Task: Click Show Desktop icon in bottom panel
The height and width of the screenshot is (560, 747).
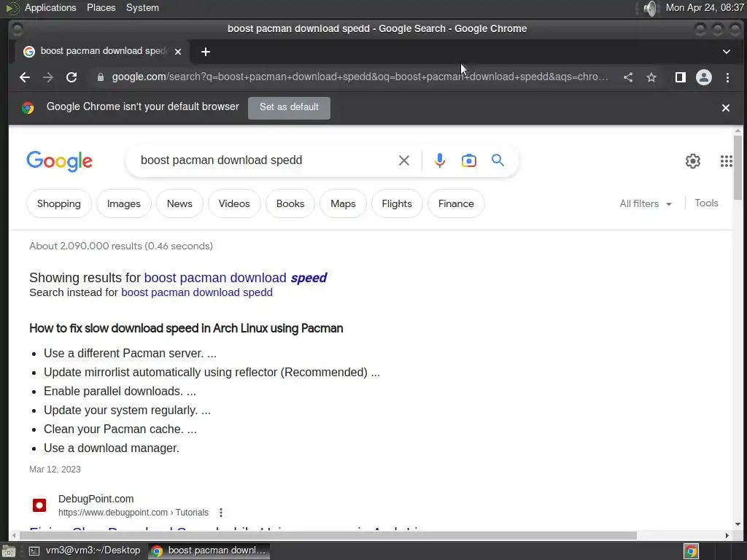Action: pos(8,551)
